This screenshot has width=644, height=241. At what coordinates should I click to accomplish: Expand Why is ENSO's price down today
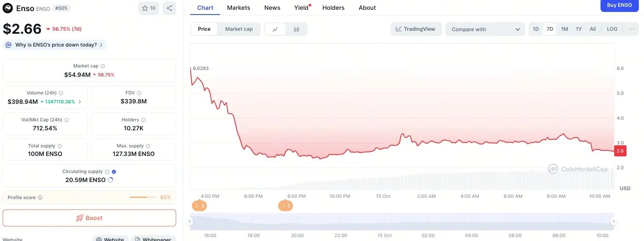55,45
